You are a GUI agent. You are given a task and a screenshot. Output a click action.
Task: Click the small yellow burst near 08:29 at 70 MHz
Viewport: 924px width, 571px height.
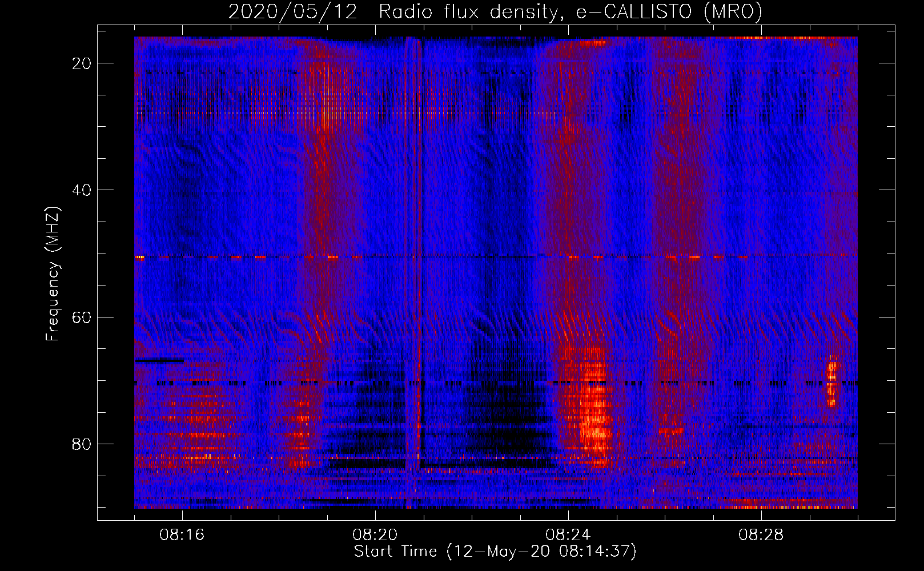[831, 381]
